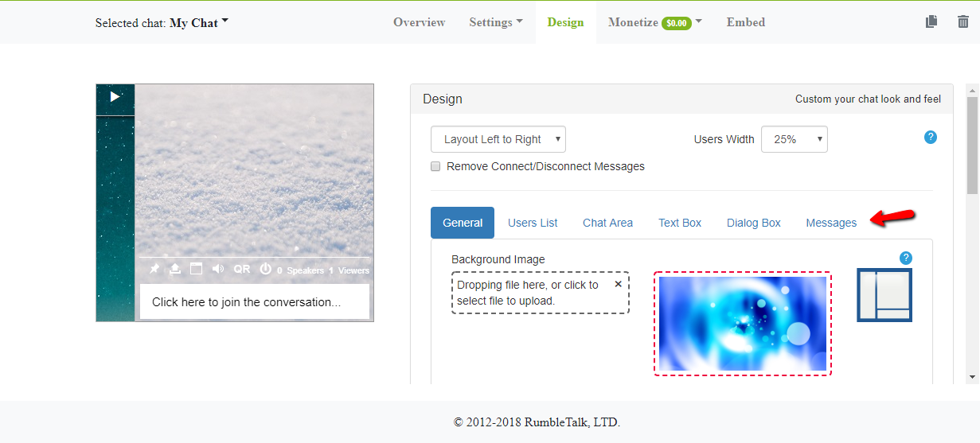
Task: Enable Remove Connect/Disconnect Messages checkbox
Action: point(435,167)
